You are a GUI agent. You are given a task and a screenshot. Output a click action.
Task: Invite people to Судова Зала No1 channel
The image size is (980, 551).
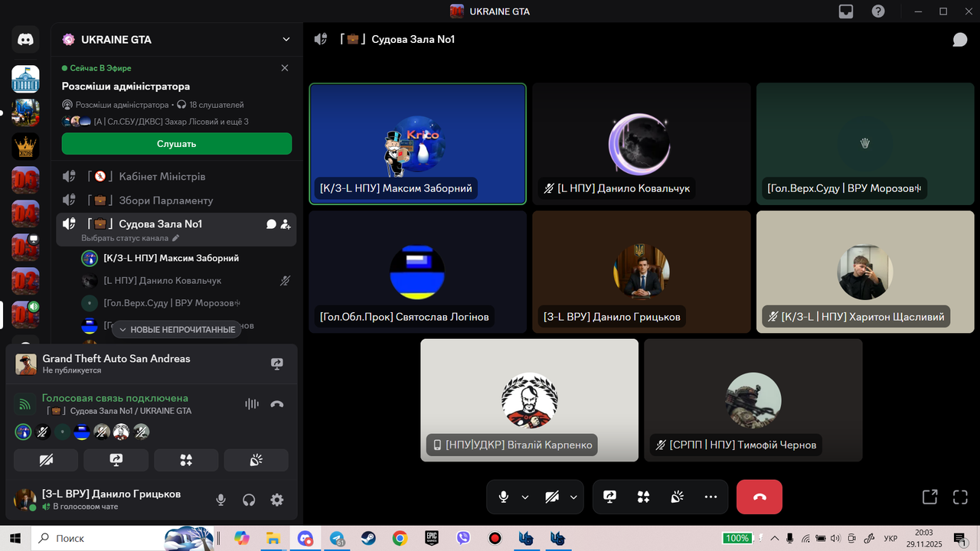pos(286,224)
